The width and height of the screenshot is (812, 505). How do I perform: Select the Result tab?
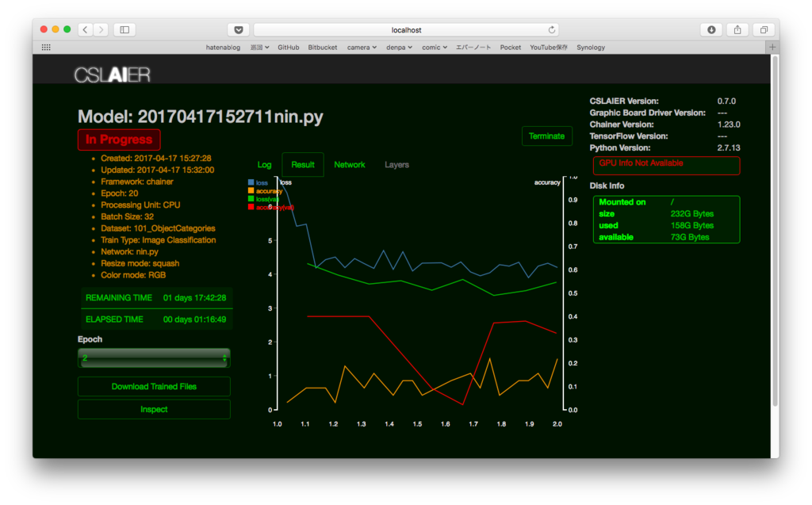[303, 165]
